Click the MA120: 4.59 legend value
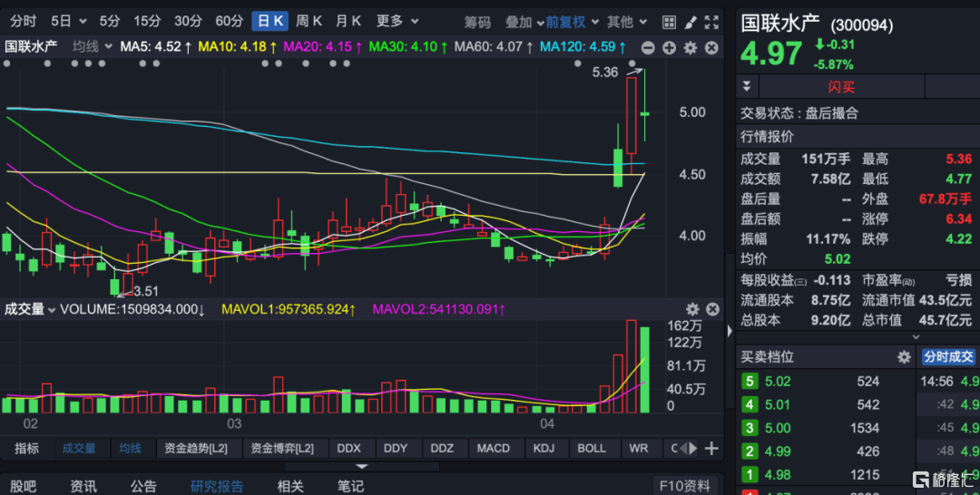 583,47
